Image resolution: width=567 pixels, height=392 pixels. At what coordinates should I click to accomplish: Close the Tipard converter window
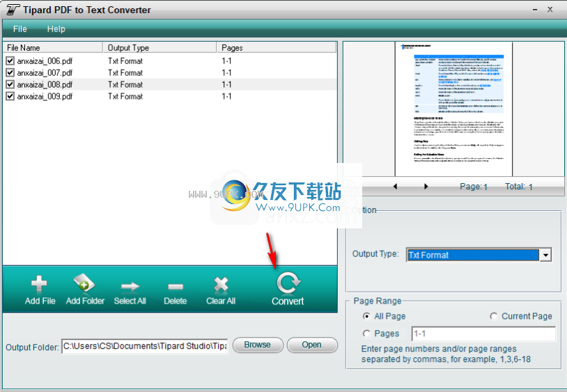(x=550, y=10)
